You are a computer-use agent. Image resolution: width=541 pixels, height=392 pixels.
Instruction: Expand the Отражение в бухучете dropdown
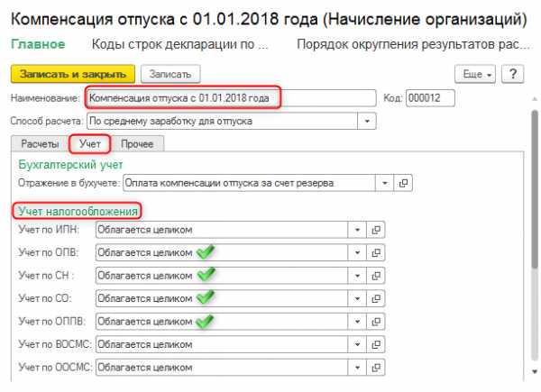[x=385, y=182]
